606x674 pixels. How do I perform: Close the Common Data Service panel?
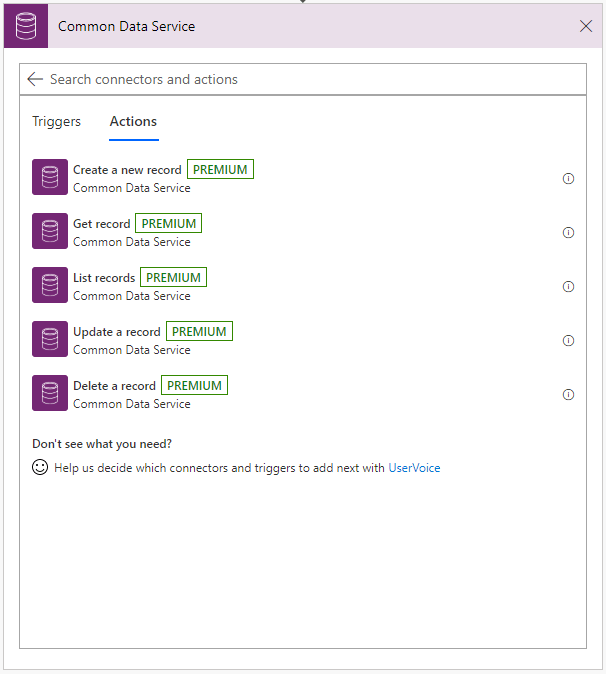pos(585,26)
